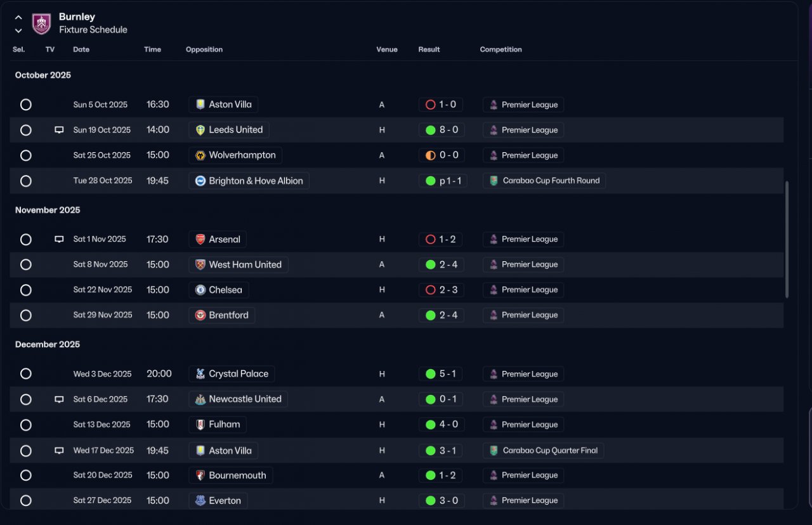Click the vertical fixture list scrollbar

787,240
